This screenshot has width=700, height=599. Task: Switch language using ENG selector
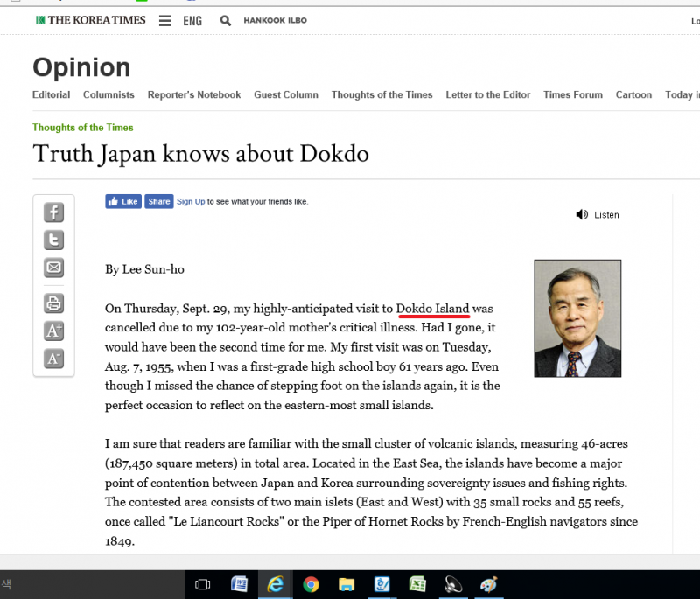click(x=192, y=20)
